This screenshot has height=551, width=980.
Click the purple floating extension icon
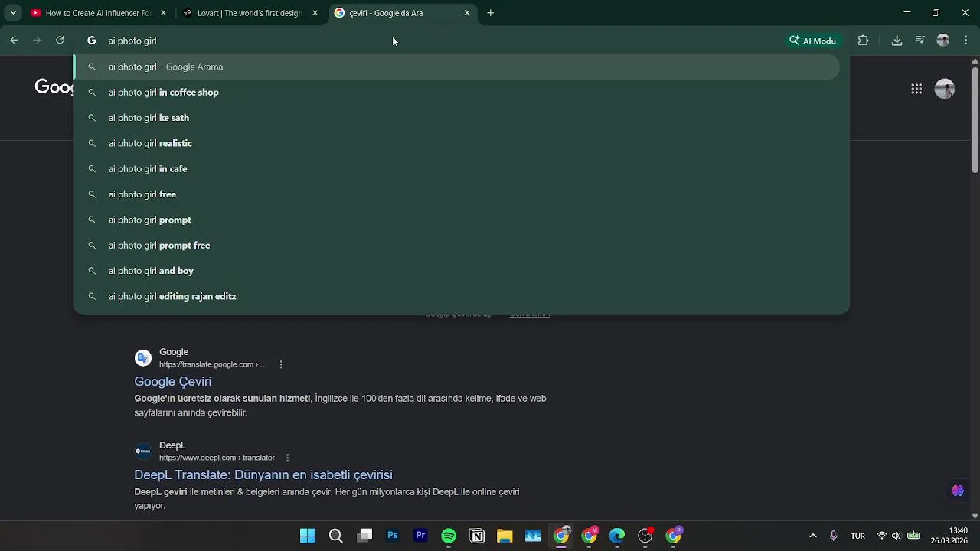(x=958, y=491)
